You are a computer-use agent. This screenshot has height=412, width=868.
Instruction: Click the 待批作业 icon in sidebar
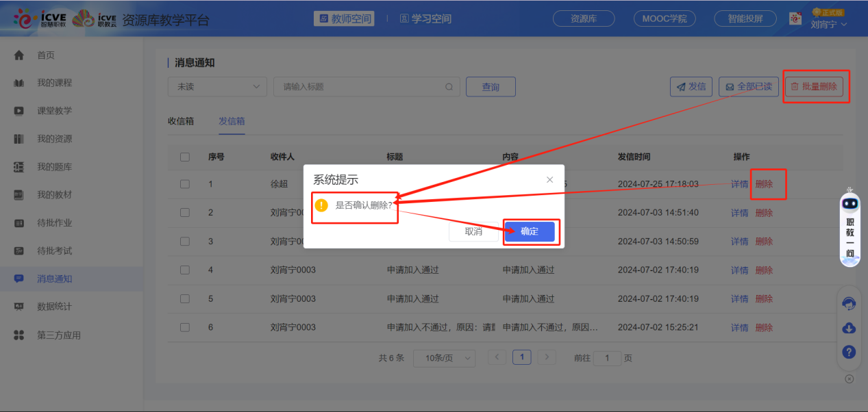click(19, 223)
